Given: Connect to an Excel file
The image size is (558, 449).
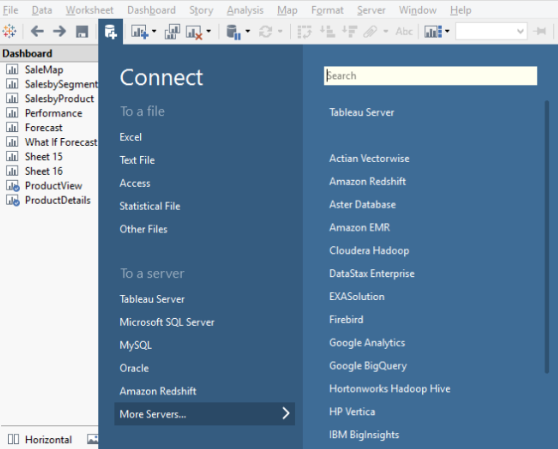Looking at the screenshot, I should coord(131,137).
